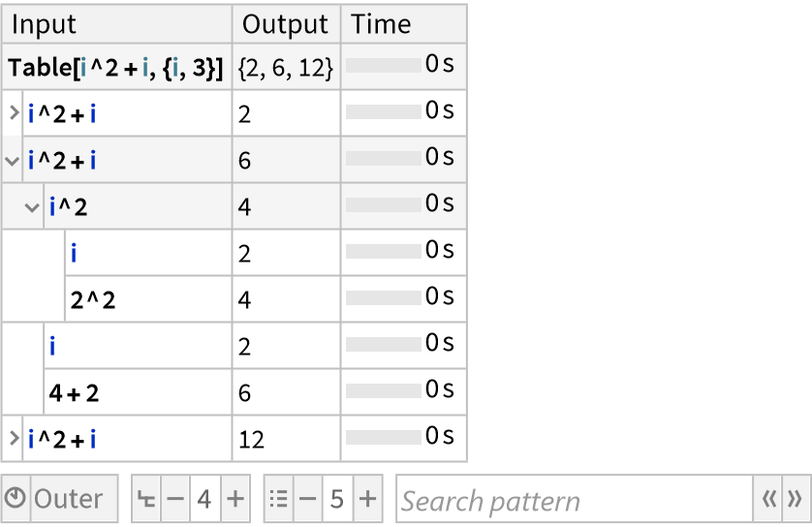The image size is (812, 527).
Task: Toggle the Outer timing mode button
Action: tap(68, 499)
